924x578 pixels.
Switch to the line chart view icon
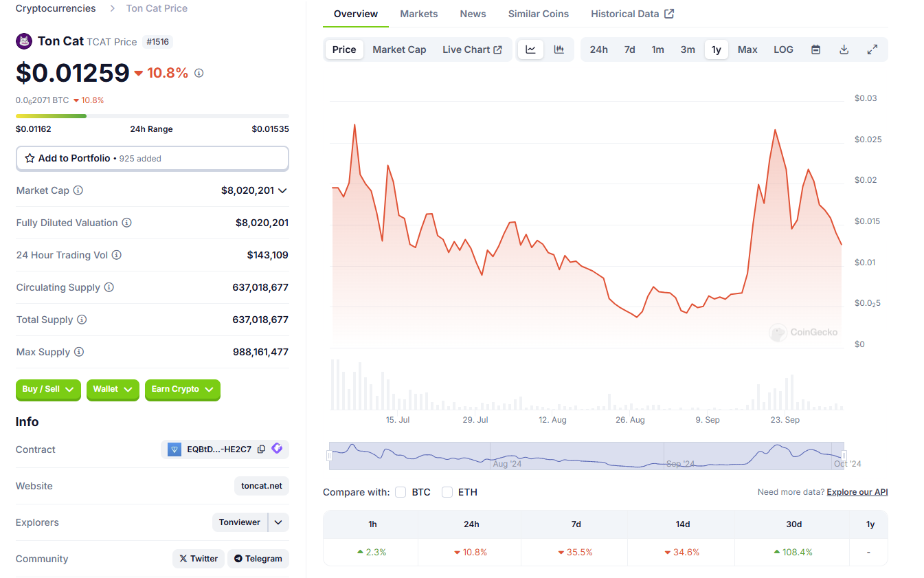(x=530, y=49)
